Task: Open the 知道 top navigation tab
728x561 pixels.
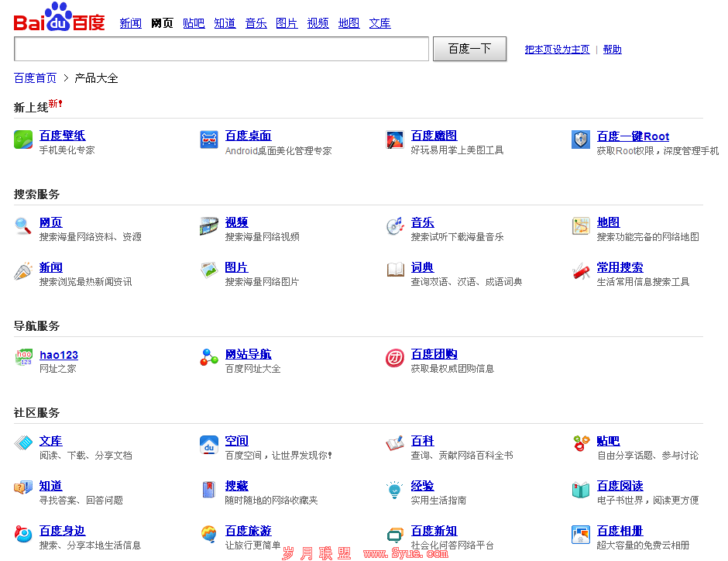Action: tap(225, 23)
